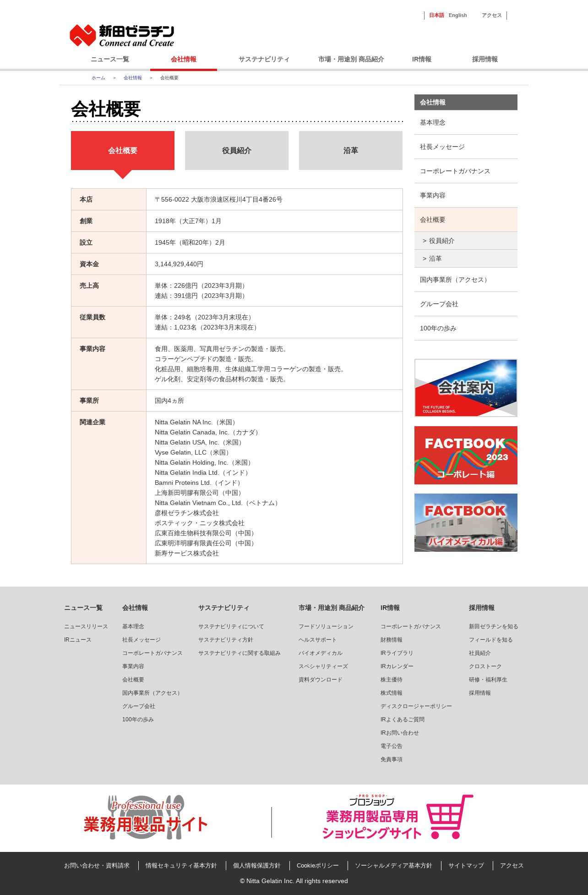Image resolution: width=588 pixels, height=895 pixels.
Task: Open 事業内容 in sidebar
Action: point(466,195)
